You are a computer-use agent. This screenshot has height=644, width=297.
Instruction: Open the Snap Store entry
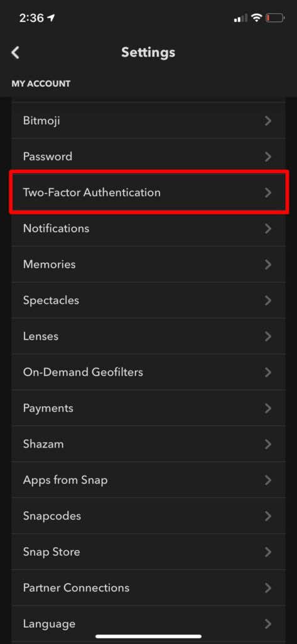(x=148, y=552)
